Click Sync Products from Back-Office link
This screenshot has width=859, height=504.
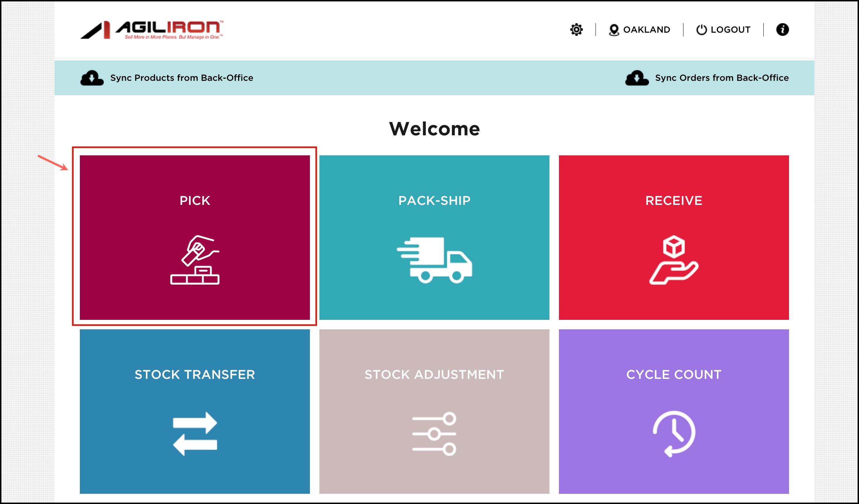coord(182,78)
